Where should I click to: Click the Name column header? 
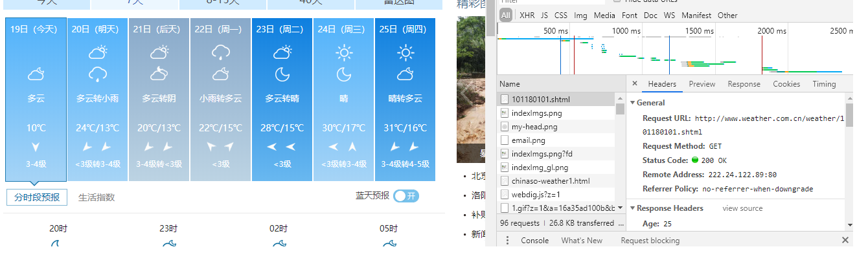tap(510, 84)
